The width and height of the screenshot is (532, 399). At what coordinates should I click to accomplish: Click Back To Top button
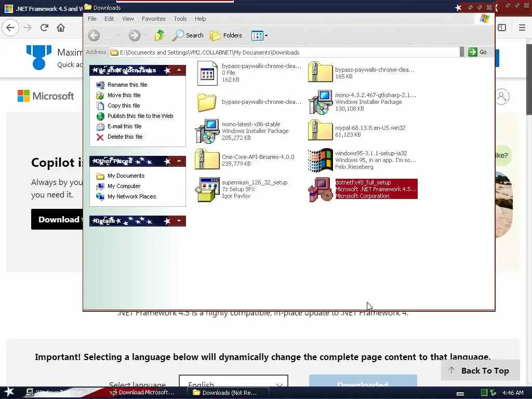481,370
